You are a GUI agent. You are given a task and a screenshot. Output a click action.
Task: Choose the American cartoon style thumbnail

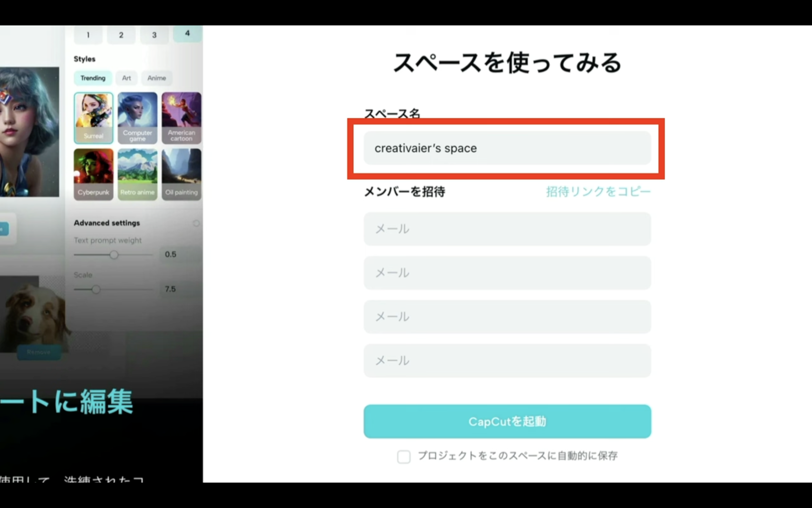pyautogui.click(x=182, y=118)
